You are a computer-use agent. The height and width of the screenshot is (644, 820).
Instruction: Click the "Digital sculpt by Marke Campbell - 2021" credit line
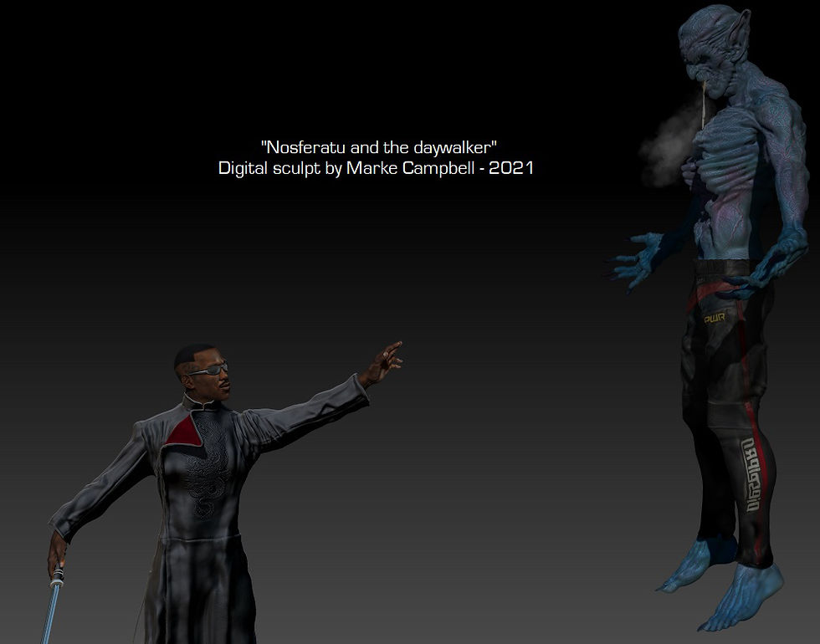tap(376, 168)
